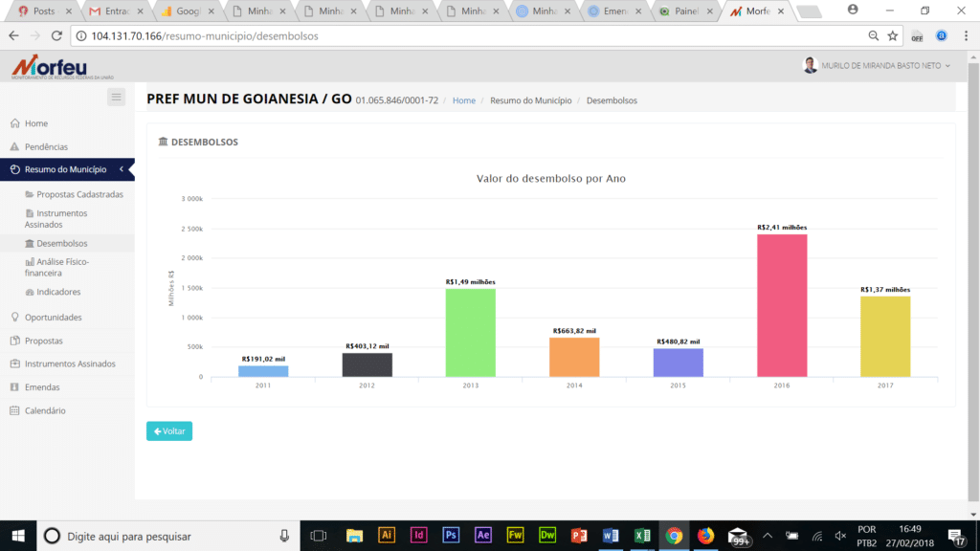The width and height of the screenshot is (980, 551).
Task: Open Photoshop from the Windows taskbar
Action: 451,536
